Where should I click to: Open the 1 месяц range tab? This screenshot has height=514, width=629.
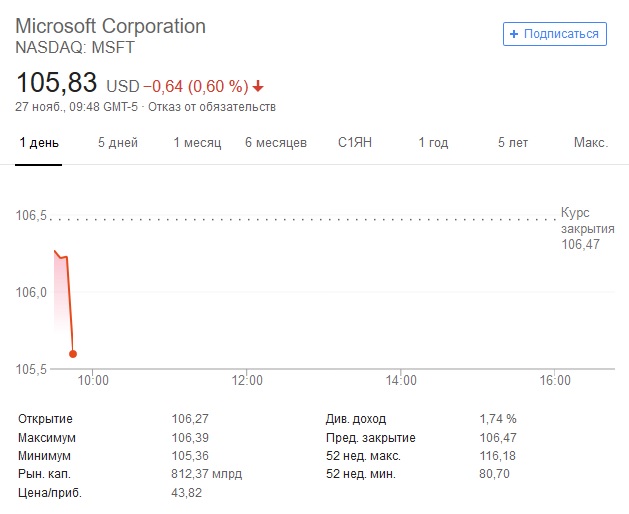[197, 142]
